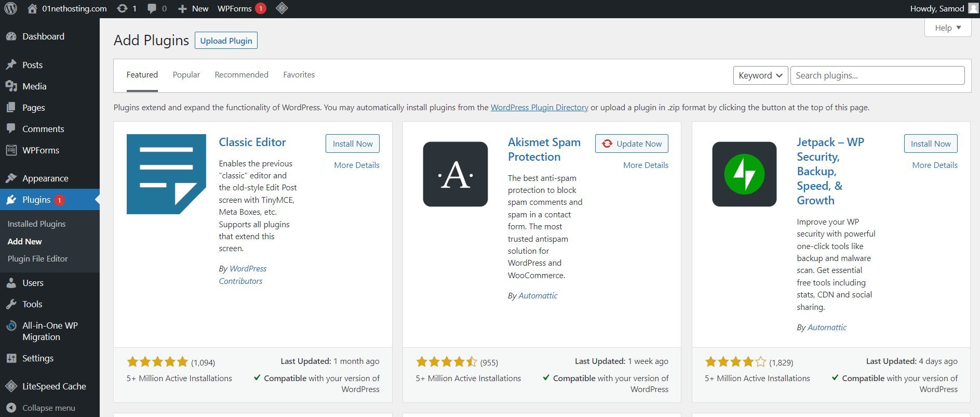Go to Posts in the sidebar

tap(50, 65)
